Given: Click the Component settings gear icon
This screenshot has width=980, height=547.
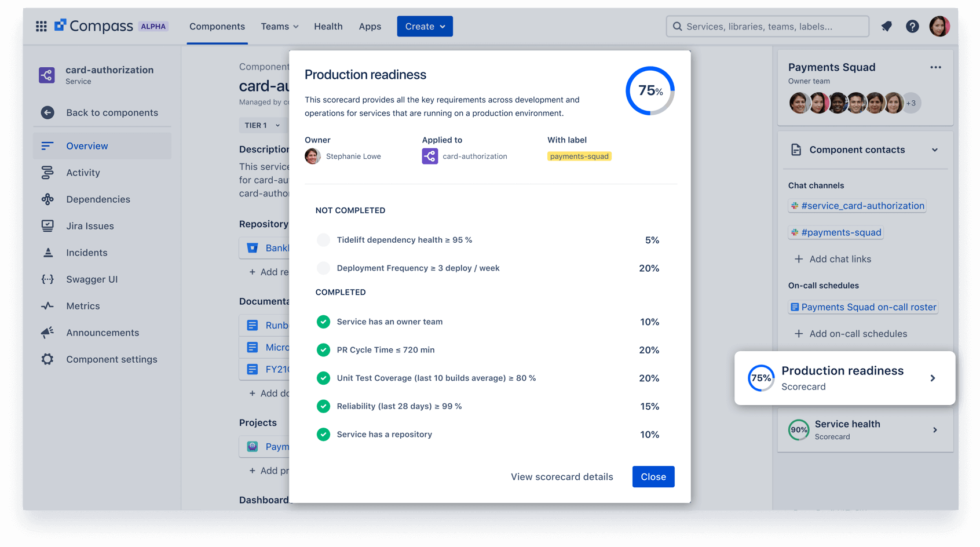Looking at the screenshot, I should click(x=47, y=359).
